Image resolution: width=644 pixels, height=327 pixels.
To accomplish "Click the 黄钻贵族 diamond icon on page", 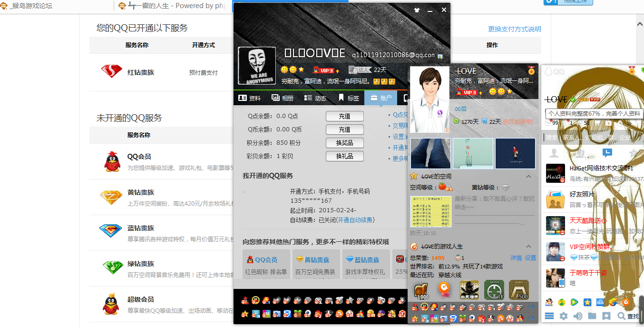I will (x=111, y=197).
